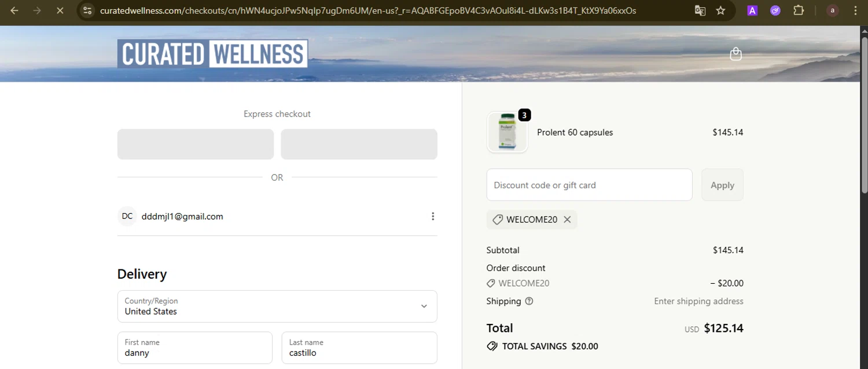
Task: Open the purple A extension
Action: [752, 10]
